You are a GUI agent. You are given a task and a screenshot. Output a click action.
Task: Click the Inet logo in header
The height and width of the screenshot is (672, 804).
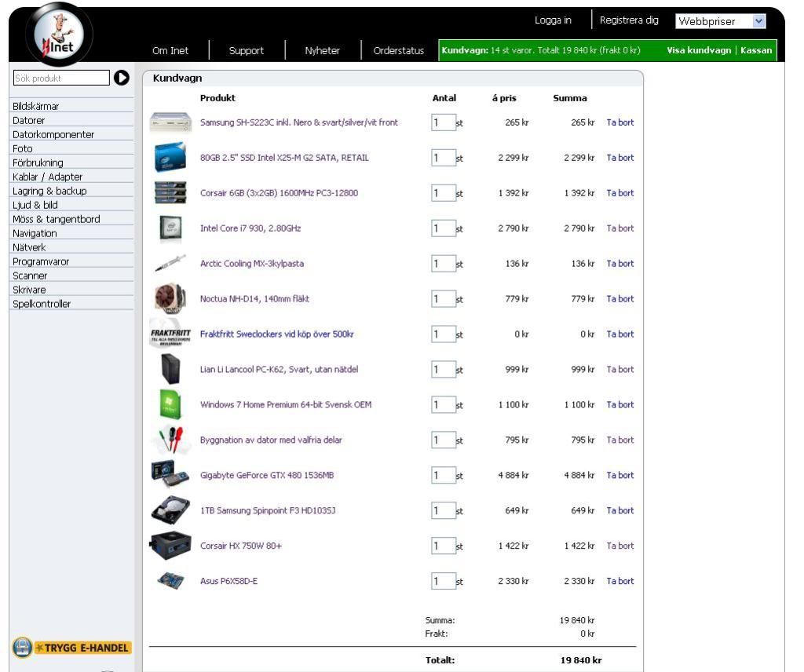point(59,34)
